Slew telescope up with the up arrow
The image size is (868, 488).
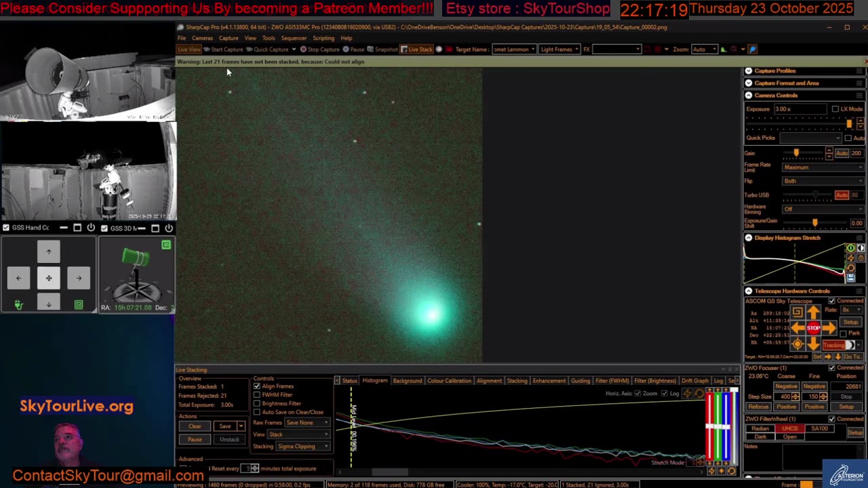click(x=814, y=312)
